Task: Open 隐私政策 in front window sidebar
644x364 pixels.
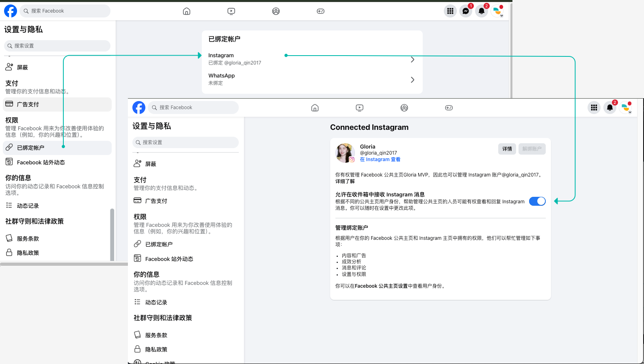Action: point(186,349)
